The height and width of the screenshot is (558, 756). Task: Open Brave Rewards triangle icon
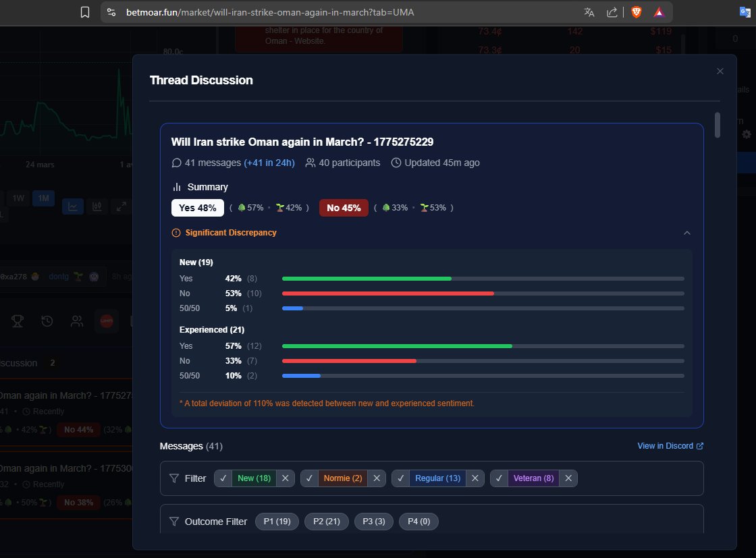tap(659, 13)
